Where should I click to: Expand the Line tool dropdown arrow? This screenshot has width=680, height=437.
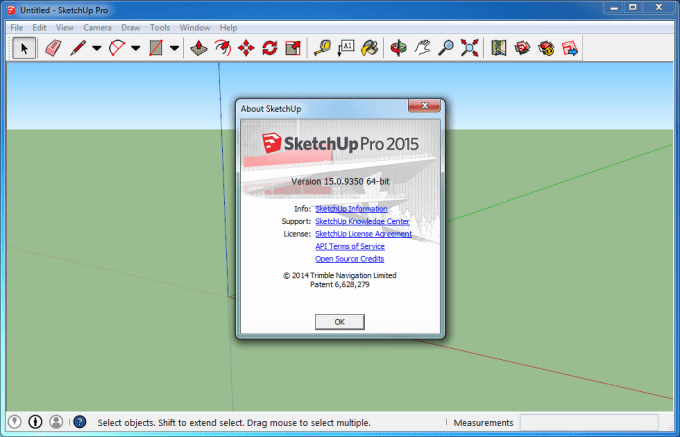point(97,48)
